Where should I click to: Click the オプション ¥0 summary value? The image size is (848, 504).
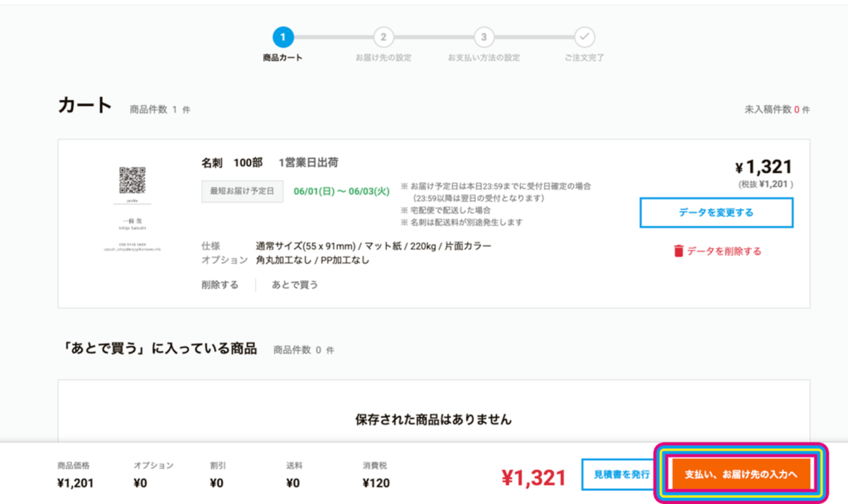pyautogui.click(x=140, y=483)
